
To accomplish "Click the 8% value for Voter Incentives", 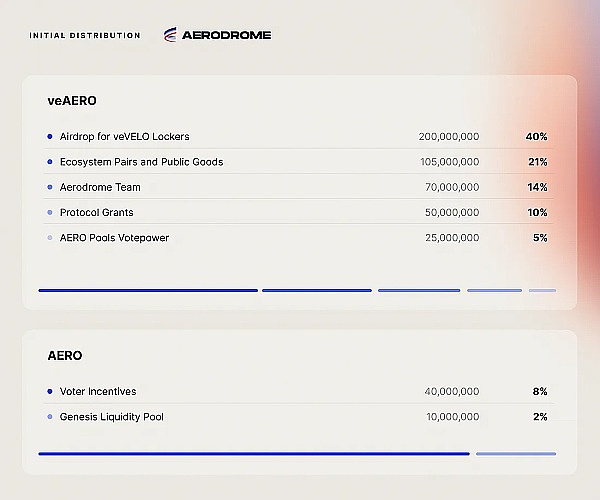I will pyautogui.click(x=540, y=392).
